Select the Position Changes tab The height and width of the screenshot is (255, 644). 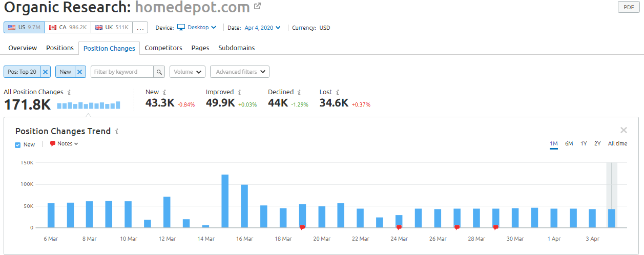click(x=109, y=48)
